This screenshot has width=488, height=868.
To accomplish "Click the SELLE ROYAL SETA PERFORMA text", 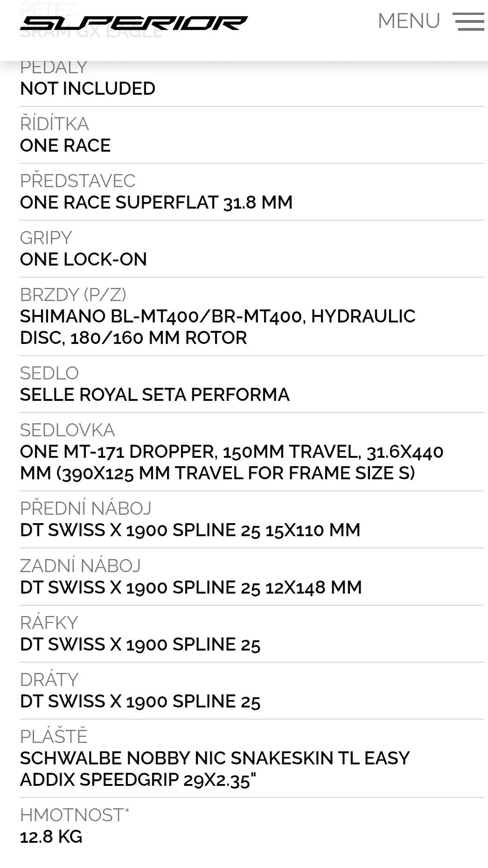I will tap(154, 395).
